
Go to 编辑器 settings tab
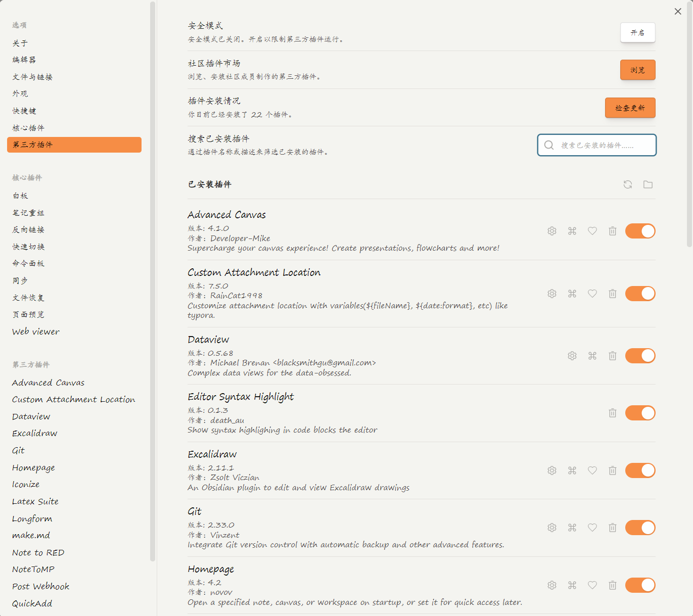click(74, 60)
